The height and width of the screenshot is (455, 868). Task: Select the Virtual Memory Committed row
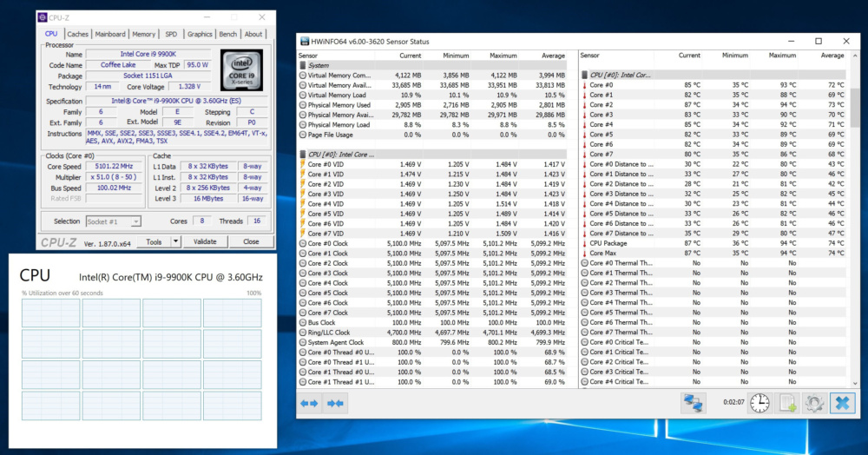pos(432,76)
